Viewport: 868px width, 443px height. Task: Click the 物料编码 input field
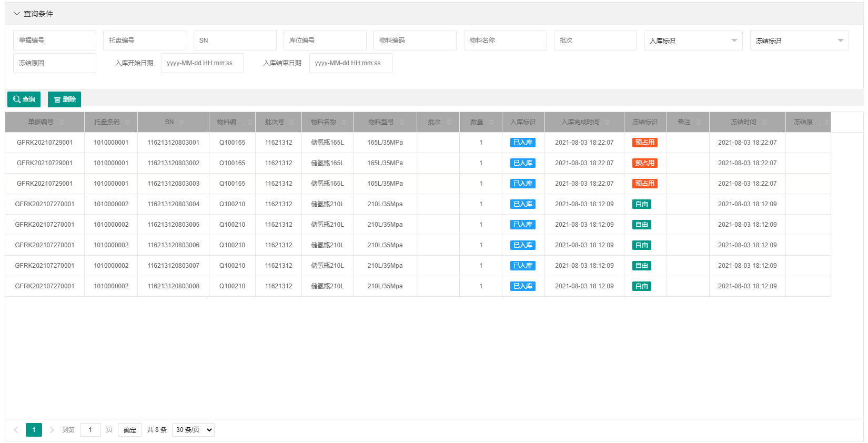pyautogui.click(x=415, y=41)
